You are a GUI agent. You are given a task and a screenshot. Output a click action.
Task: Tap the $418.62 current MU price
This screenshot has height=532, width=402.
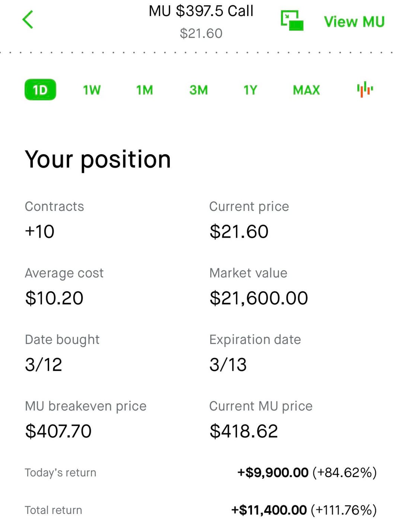(x=244, y=431)
